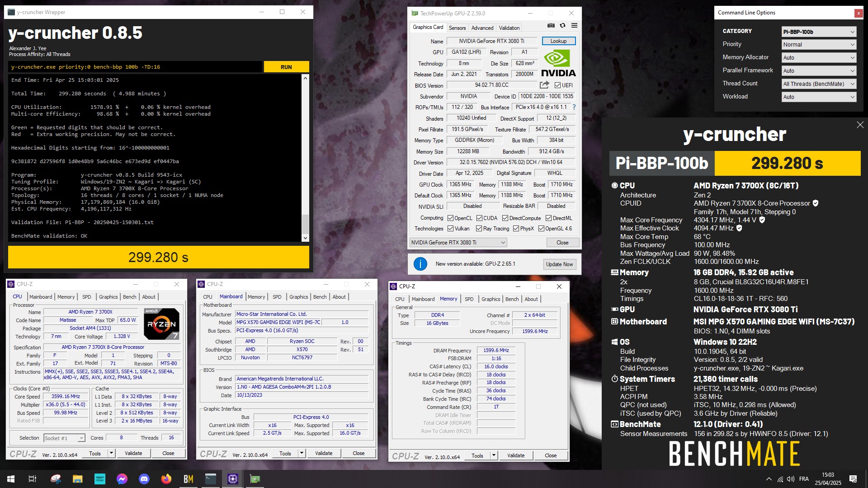Open GPU selector dropdown in GPU-Z
Image resolution: width=868 pixels, height=488 pixels.
[458, 243]
